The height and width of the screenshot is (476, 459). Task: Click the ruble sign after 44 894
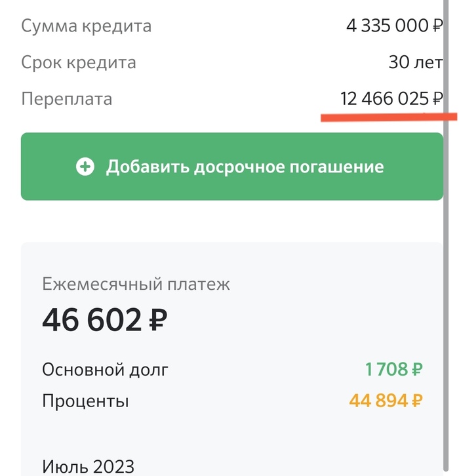tap(416, 401)
